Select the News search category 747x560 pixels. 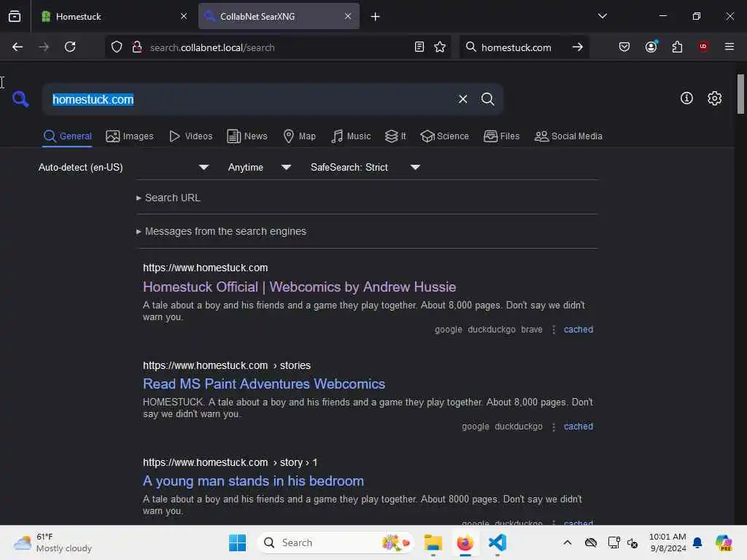tap(247, 136)
